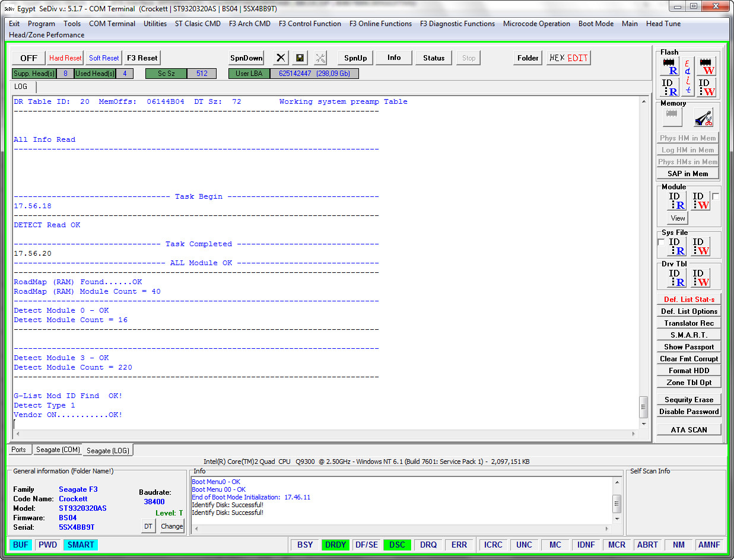734x560 pixels.
Task: Toggle the checkbox in Sys File group
Action: [x=661, y=243]
